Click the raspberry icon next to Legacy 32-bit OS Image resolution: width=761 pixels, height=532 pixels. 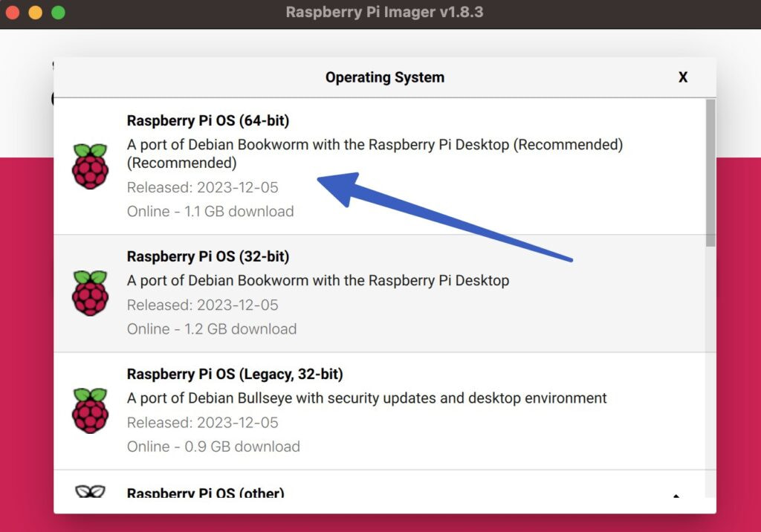pyautogui.click(x=90, y=408)
